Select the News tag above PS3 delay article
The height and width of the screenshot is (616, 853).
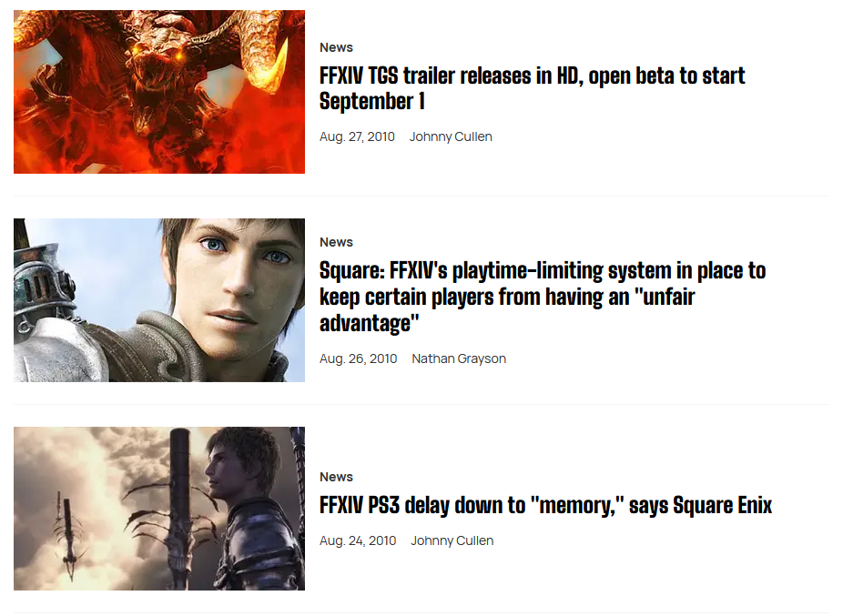click(x=336, y=478)
